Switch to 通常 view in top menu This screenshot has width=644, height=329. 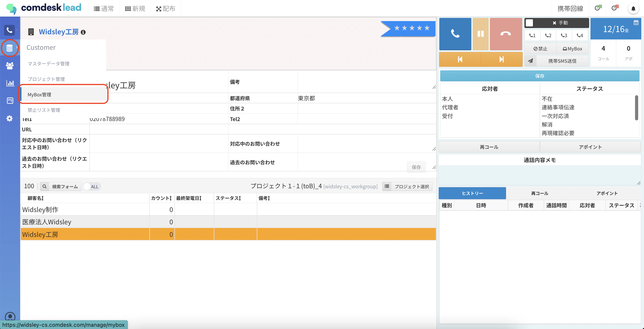click(104, 9)
